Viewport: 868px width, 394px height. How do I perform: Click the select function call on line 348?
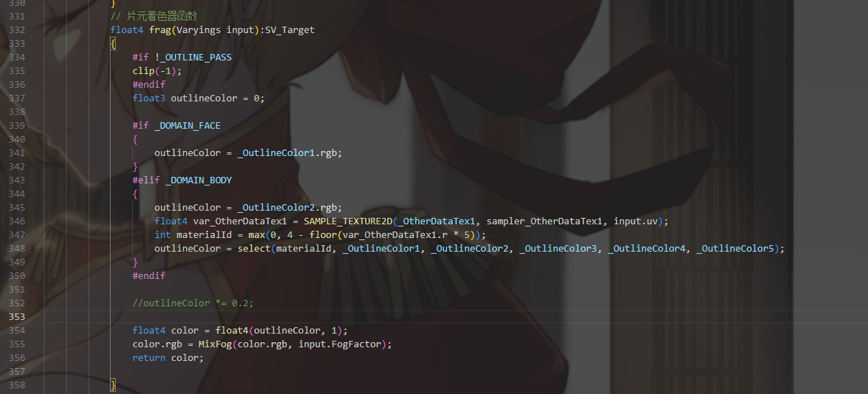[x=254, y=248]
